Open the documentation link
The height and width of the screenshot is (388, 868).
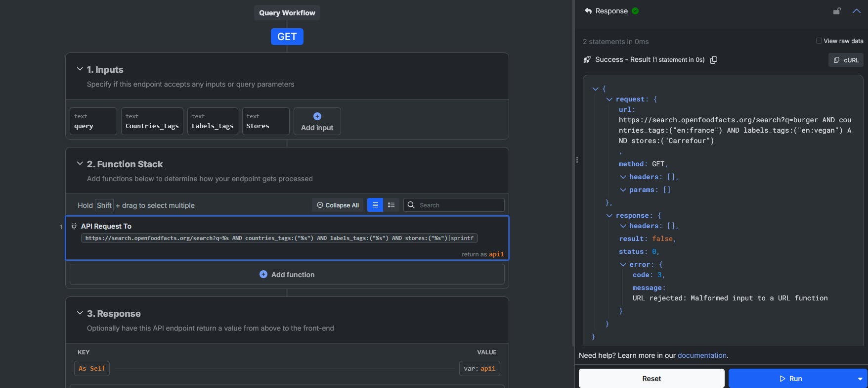click(x=702, y=355)
